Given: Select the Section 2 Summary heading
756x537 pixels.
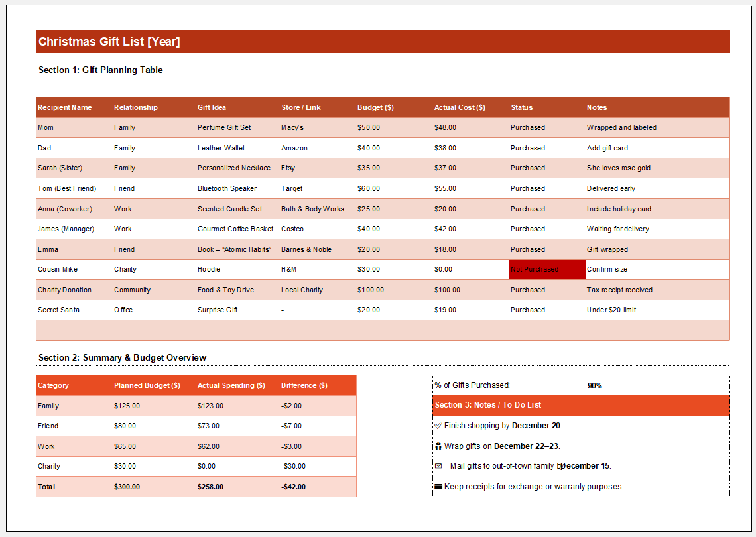Looking at the screenshot, I should point(123,357).
